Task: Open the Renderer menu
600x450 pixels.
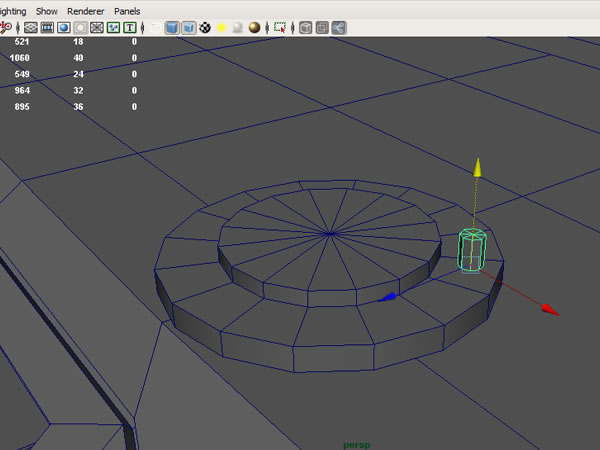Action: [85, 9]
